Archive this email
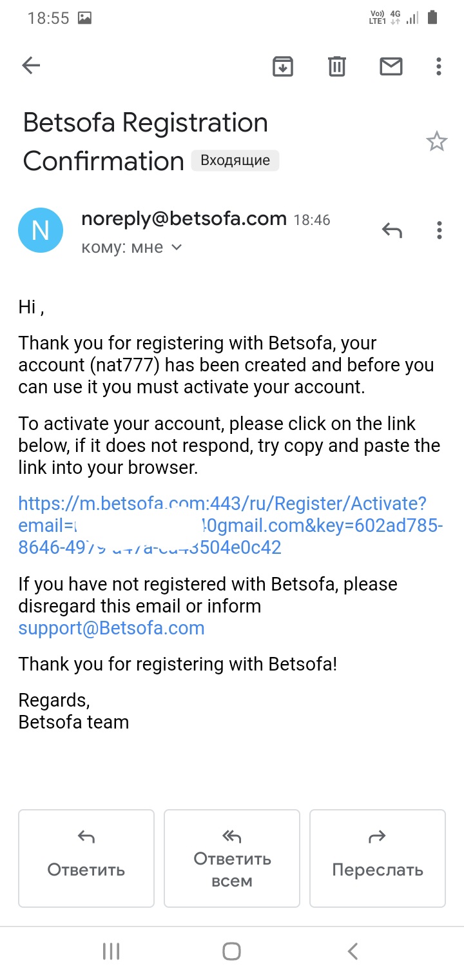This screenshot has height=980, width=464. (x=283, y=66)
